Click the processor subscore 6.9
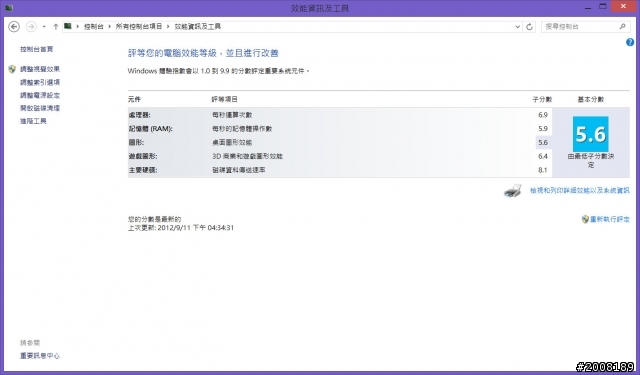 pyautogui.click(x=543, y=115)
